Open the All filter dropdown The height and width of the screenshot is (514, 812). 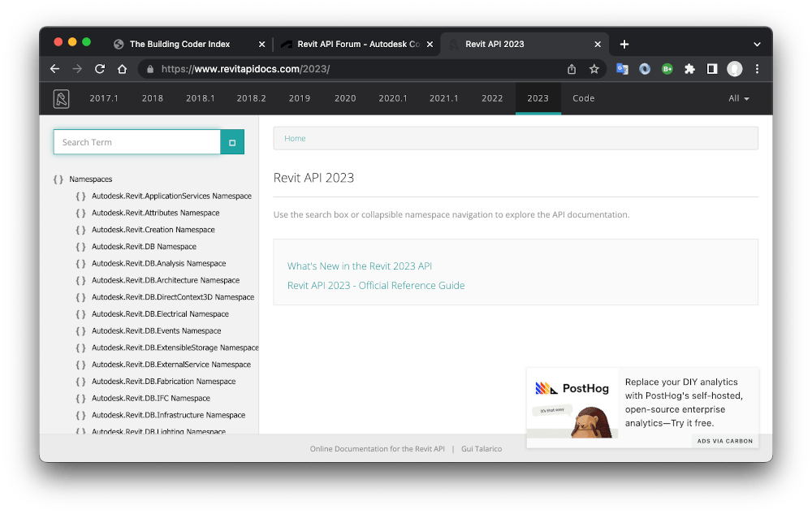[x=737, y=98]
